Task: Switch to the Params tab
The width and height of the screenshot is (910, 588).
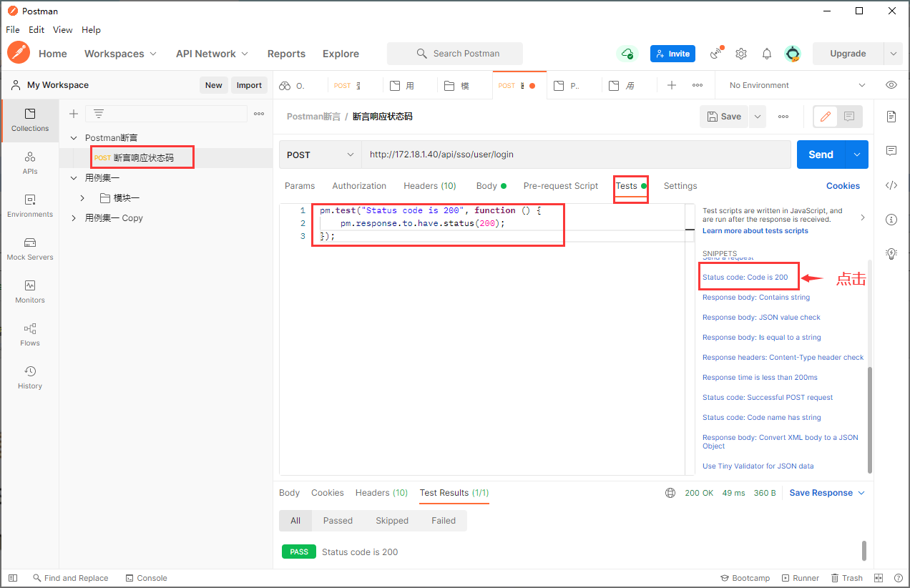Action: (300, 186)
